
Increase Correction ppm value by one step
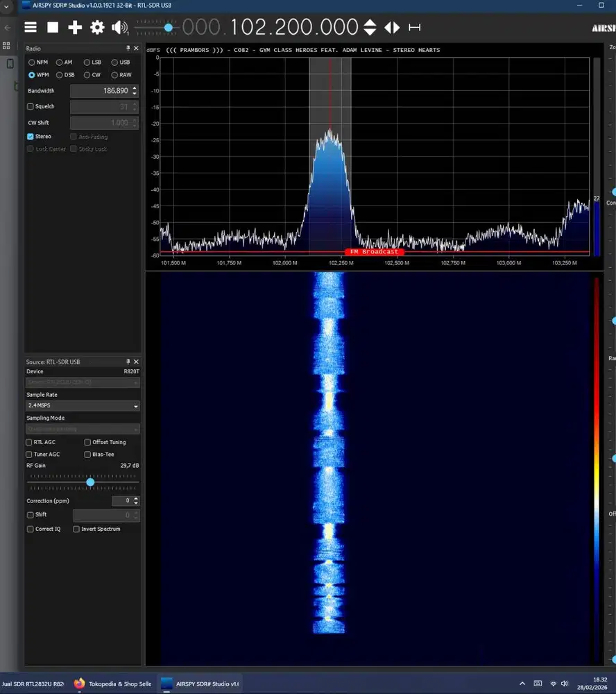point(136,498)
